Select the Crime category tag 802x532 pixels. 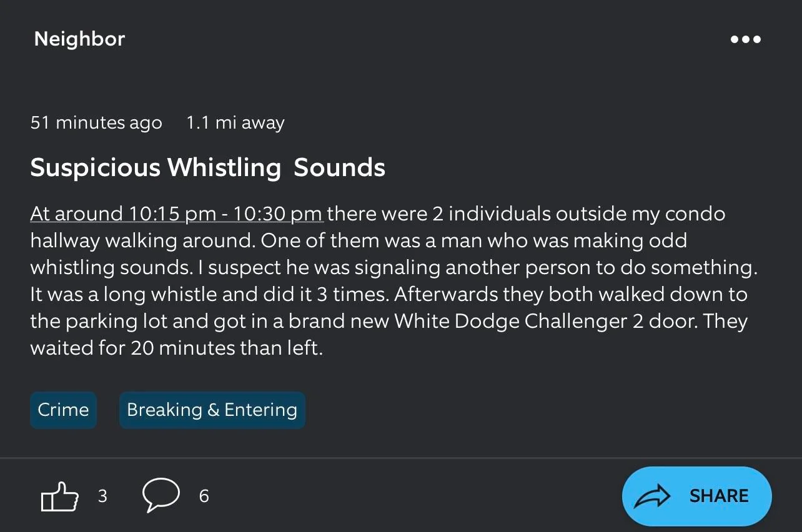tap(63, 410)
